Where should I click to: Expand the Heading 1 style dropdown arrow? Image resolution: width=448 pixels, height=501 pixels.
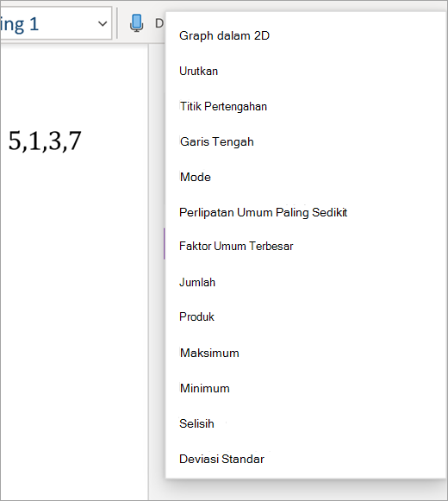tap(103, 23)
